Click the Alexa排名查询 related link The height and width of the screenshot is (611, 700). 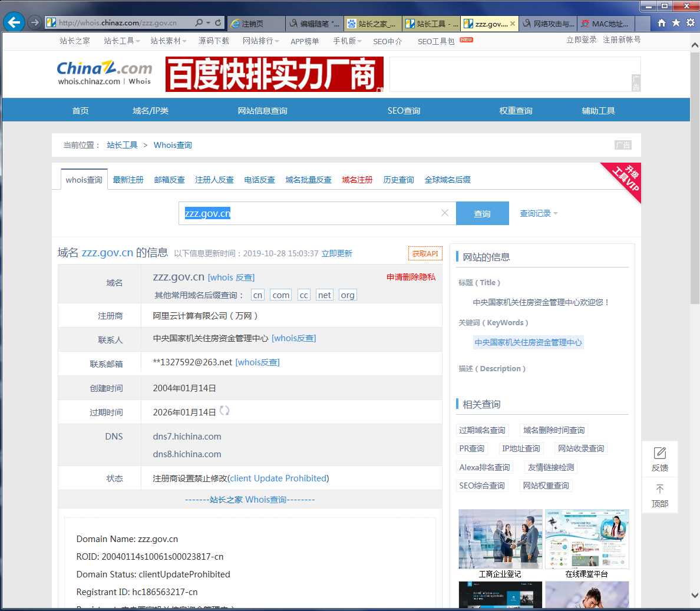[484, 467]
